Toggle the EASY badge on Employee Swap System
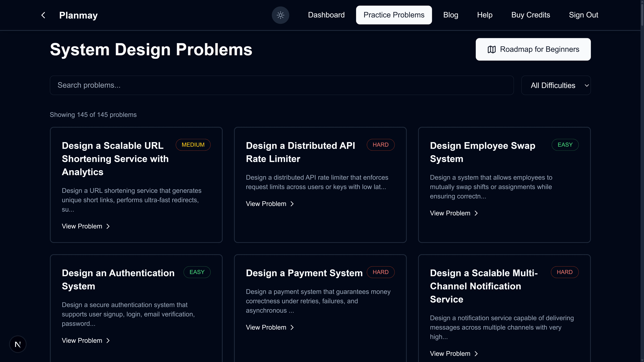The image size is (644, 362). (565, 145)
